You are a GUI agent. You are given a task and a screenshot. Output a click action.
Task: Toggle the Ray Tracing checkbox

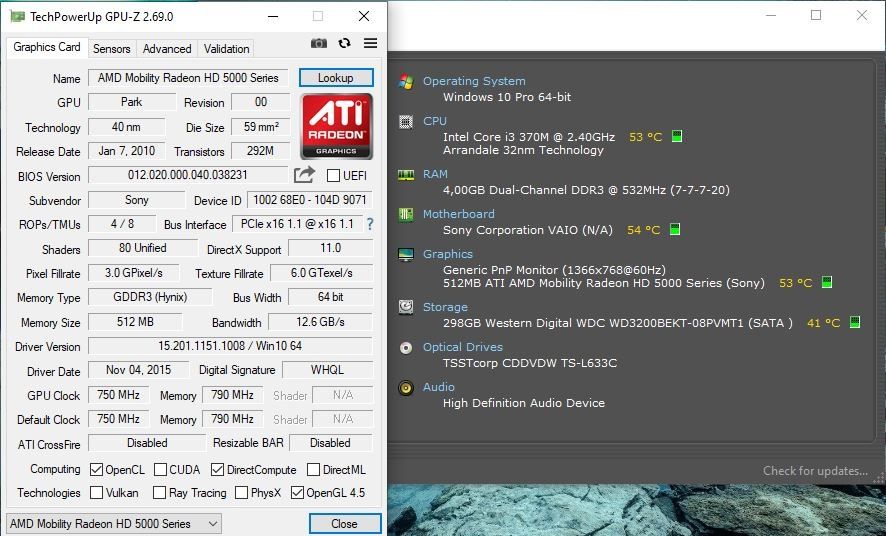click(x=160, y=493)
